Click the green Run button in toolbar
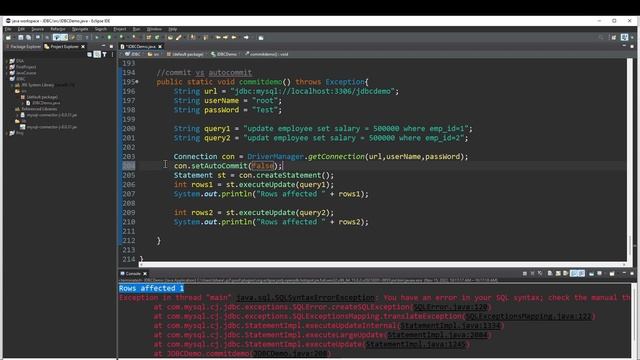This screenshot has height=360, width=640. pyautogui.click(x=109, y=38)
